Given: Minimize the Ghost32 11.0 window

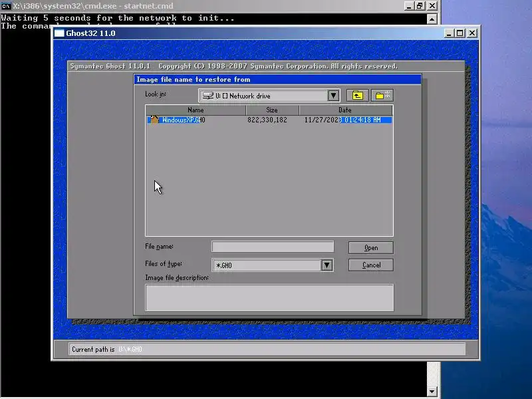Looking at the screenshot, I should 449,33.
